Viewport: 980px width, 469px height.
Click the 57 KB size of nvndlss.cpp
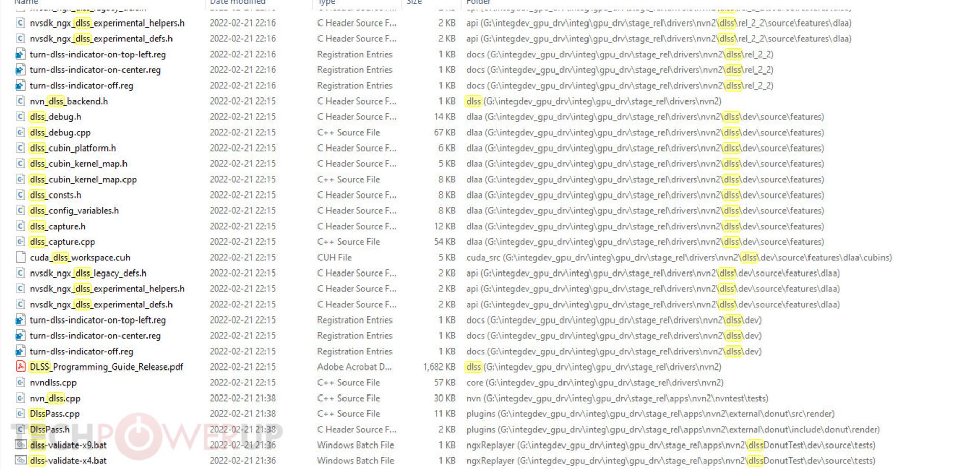[445, 382]
